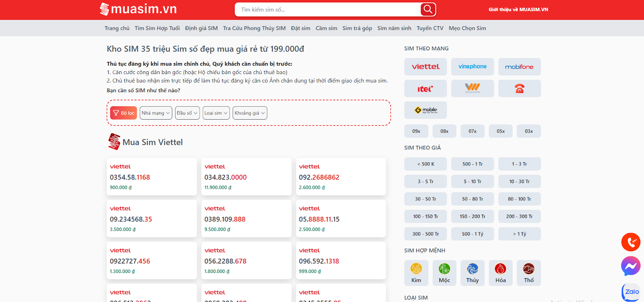Choose the Thổ element icon
This screenshot has width=644, height=302.
[529, 273]
